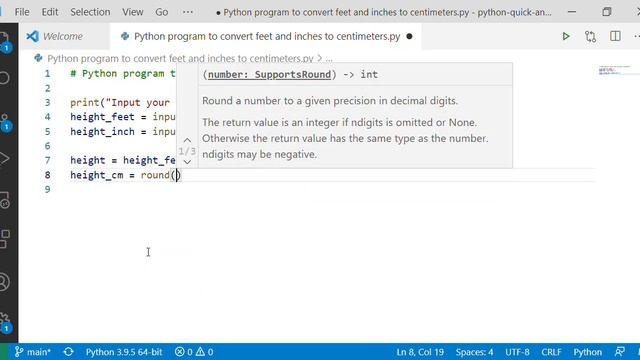640x360 pixels.
Task: Open the Accounts menu icon
Action: click(4, 282)
